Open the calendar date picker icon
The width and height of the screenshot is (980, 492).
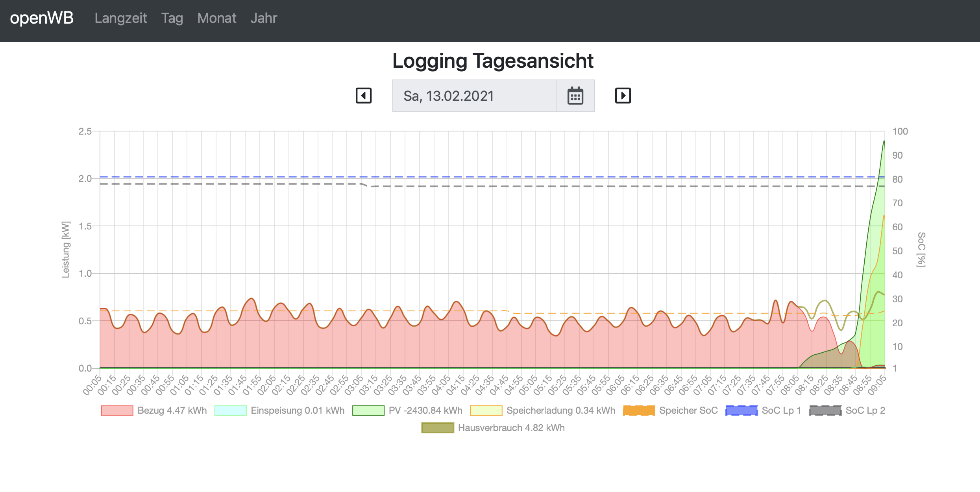coord(575,96)
